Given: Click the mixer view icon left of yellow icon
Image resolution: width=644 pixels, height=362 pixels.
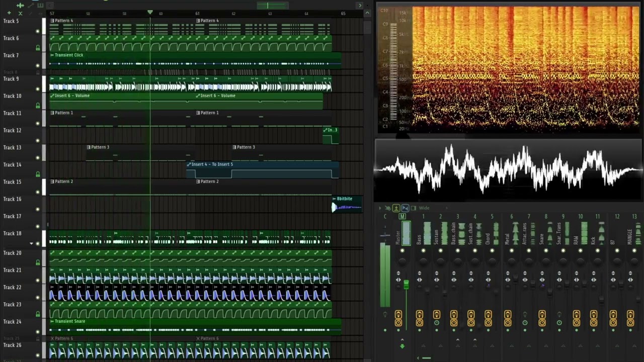Looking at the screenshot, I should pos(387,208).
